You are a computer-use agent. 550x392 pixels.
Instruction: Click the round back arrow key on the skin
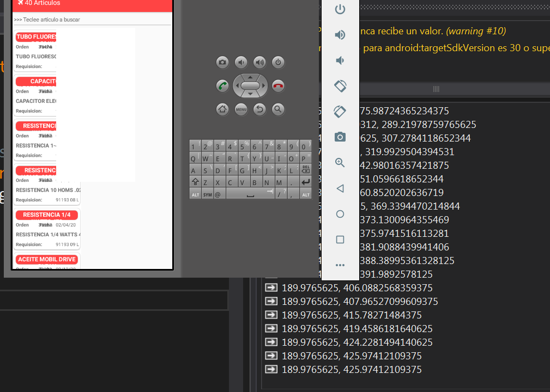(x=259, y=109)
